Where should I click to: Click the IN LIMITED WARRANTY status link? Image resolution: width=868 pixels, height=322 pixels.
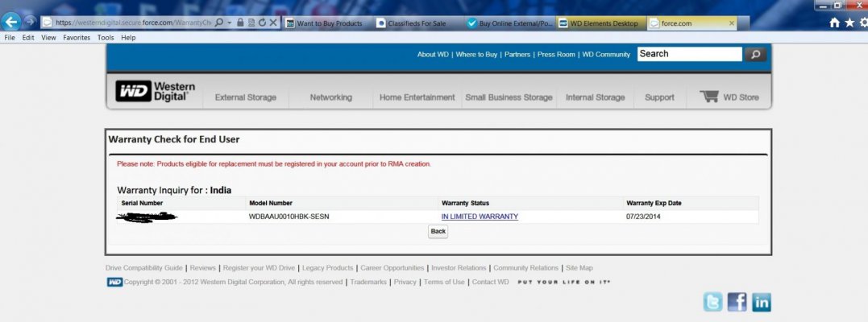(x=480, y=217)
